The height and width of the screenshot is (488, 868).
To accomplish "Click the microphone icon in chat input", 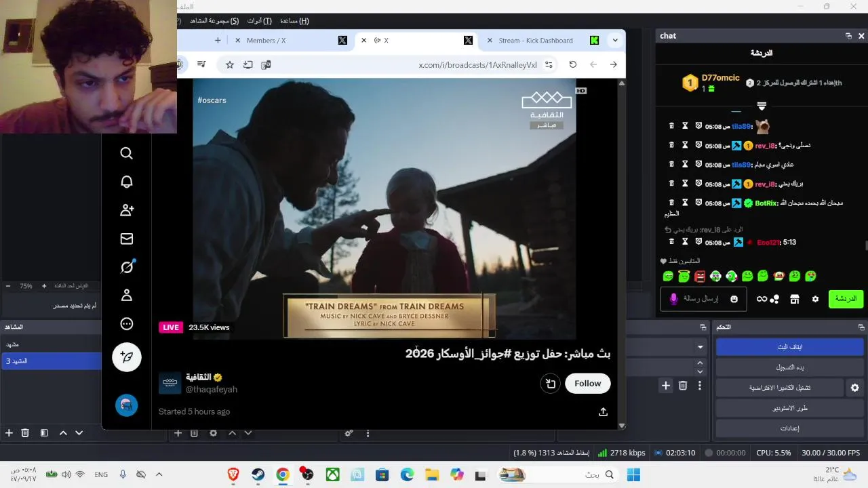I will (673, 299).
